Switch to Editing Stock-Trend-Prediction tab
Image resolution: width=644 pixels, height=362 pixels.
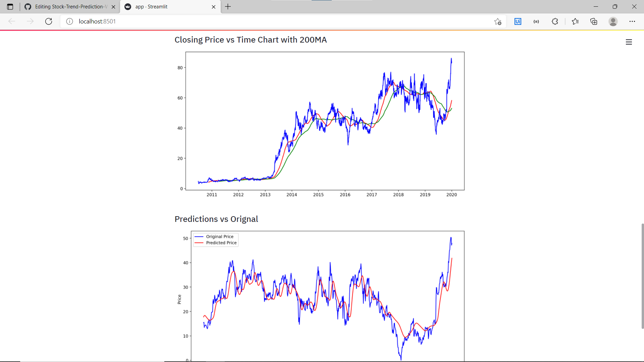67,7
